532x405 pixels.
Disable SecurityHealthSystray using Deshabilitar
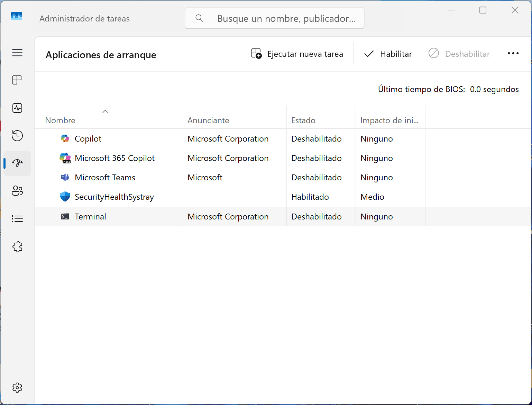459,54
